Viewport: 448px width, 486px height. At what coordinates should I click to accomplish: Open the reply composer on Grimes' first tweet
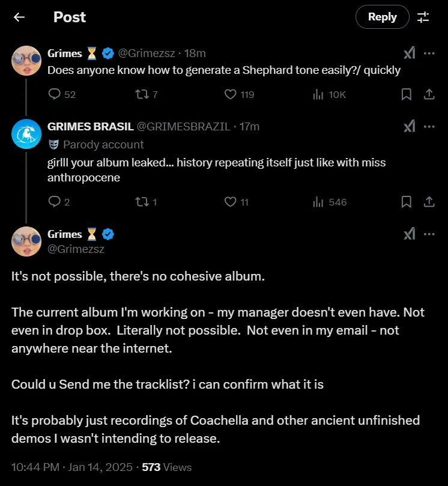click(55, 94)
